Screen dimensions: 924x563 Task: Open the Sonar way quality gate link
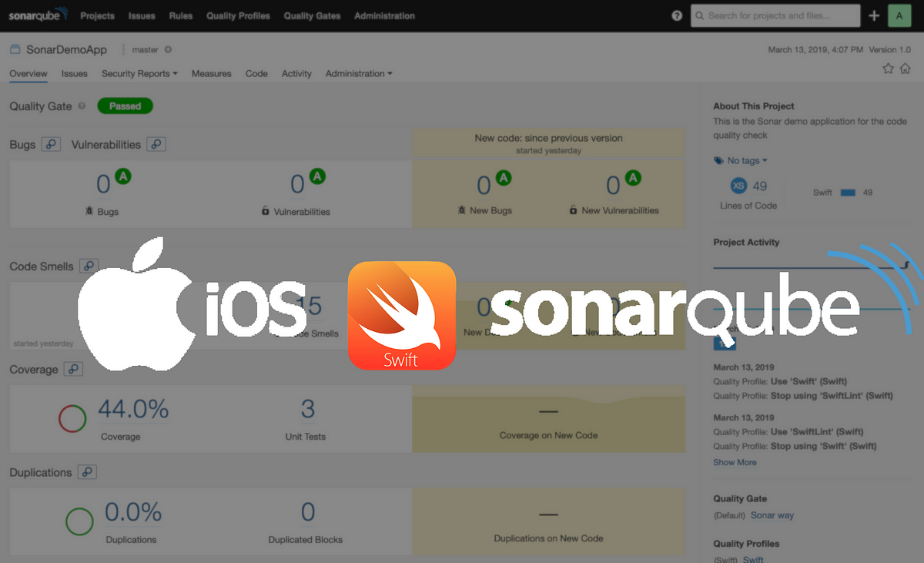772,516
